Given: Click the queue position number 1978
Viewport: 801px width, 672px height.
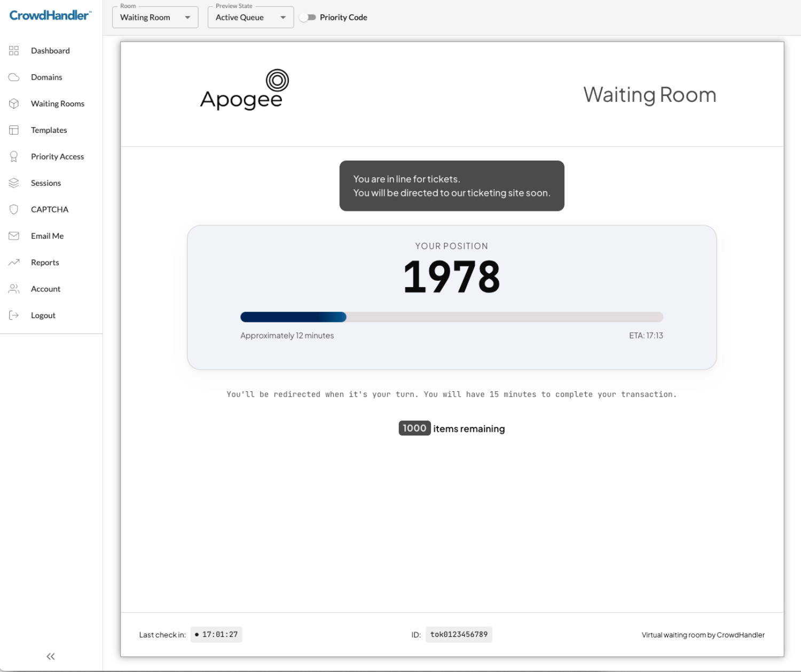Looking at the screenshot, I should point(452,276).
